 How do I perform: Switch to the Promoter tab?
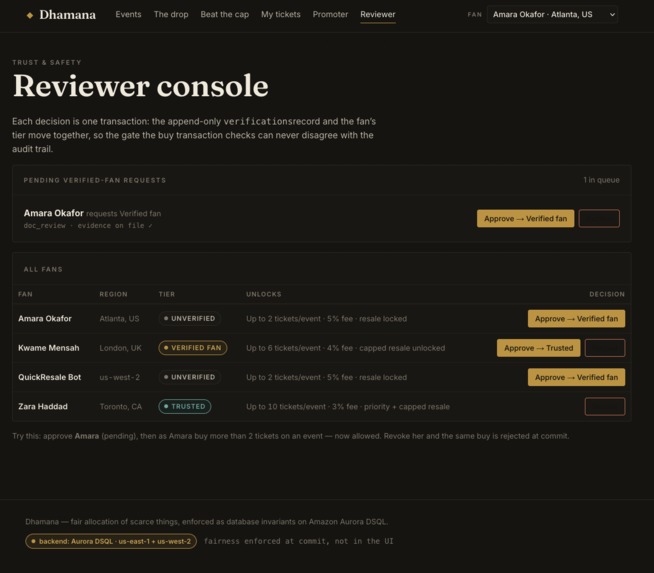(330, 14)
